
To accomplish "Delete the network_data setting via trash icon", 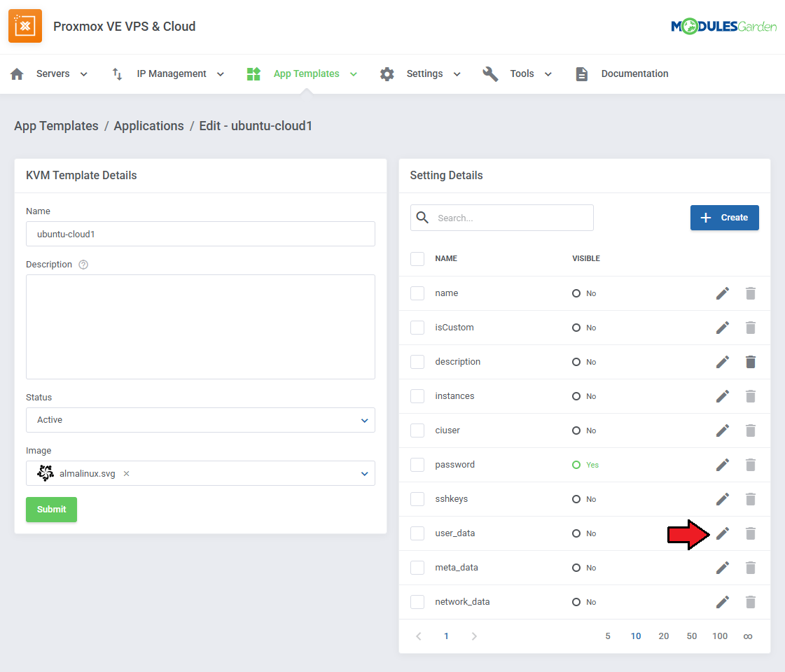I will (x=751, y=602).
